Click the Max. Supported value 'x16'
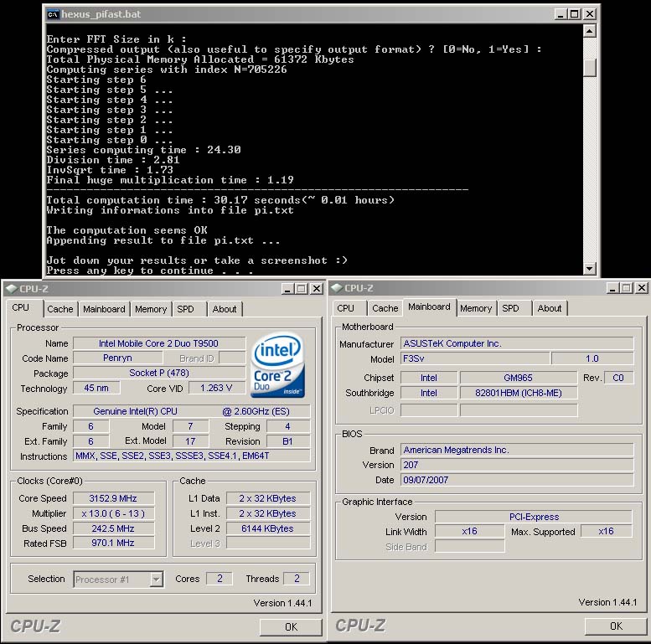The height and width of the screenshot is (644, 651). 606,531
